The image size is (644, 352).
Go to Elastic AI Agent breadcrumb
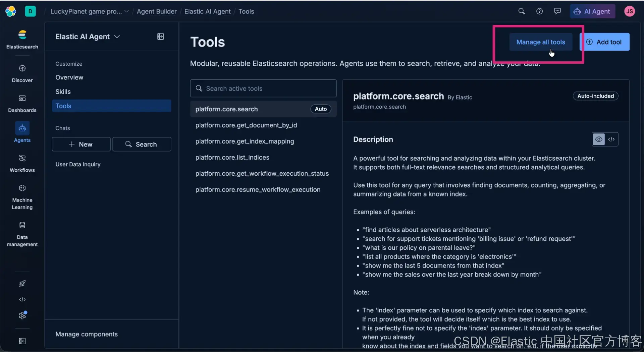[x=208, y=11]
